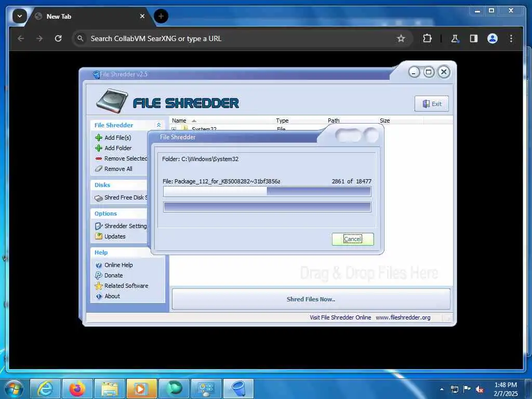Select the New Tab browser tab
The width and height of the screenshot is (532, 399).
coord(89,16)
